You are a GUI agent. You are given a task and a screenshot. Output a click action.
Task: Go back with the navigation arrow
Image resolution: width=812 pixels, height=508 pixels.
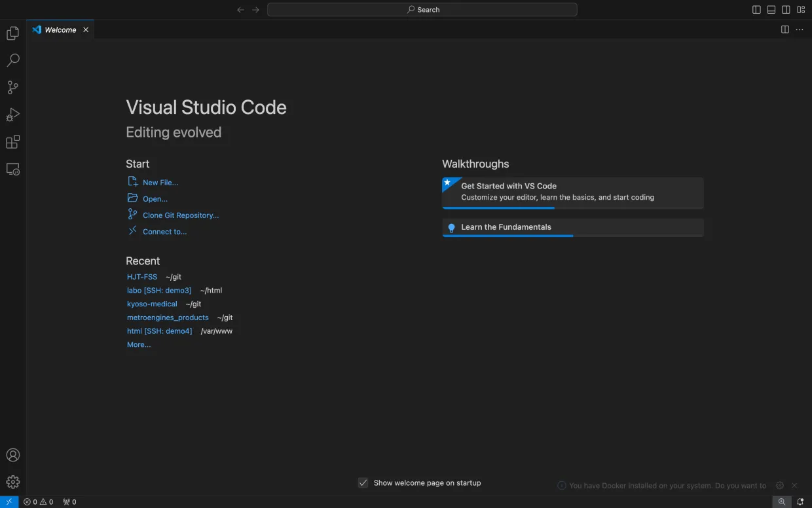point(240,10)
